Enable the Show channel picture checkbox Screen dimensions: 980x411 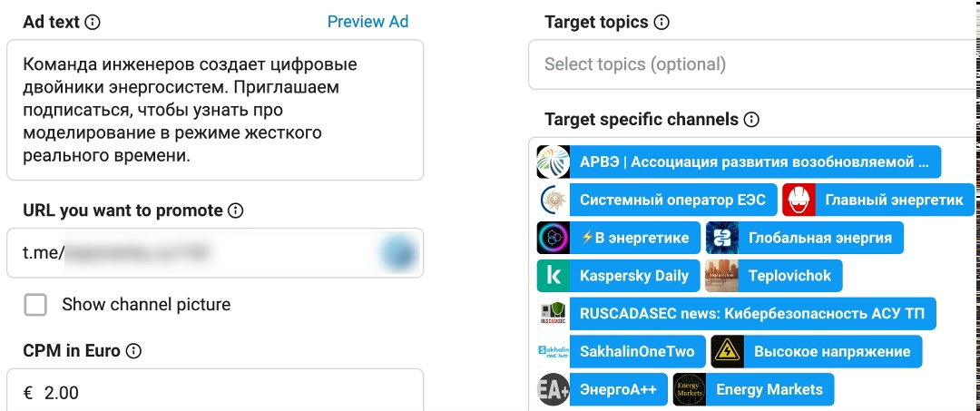pos(36,305)
